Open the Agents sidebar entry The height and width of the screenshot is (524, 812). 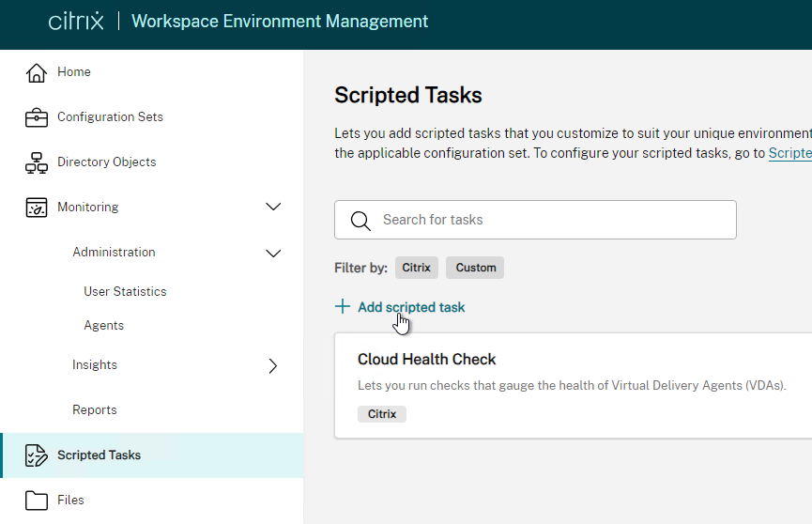(x=103, y=326)
